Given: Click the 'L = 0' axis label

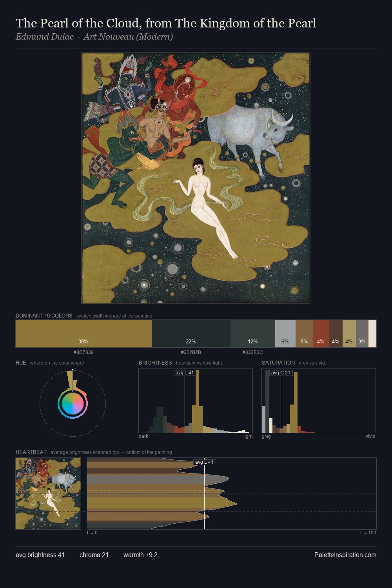Looking at the screenshot, I should tap(92, 533).
